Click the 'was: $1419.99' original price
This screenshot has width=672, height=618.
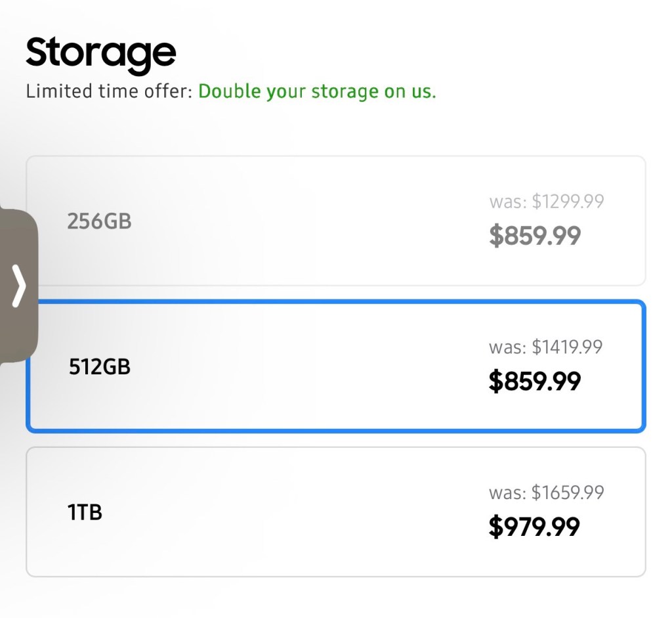[545, 347]
